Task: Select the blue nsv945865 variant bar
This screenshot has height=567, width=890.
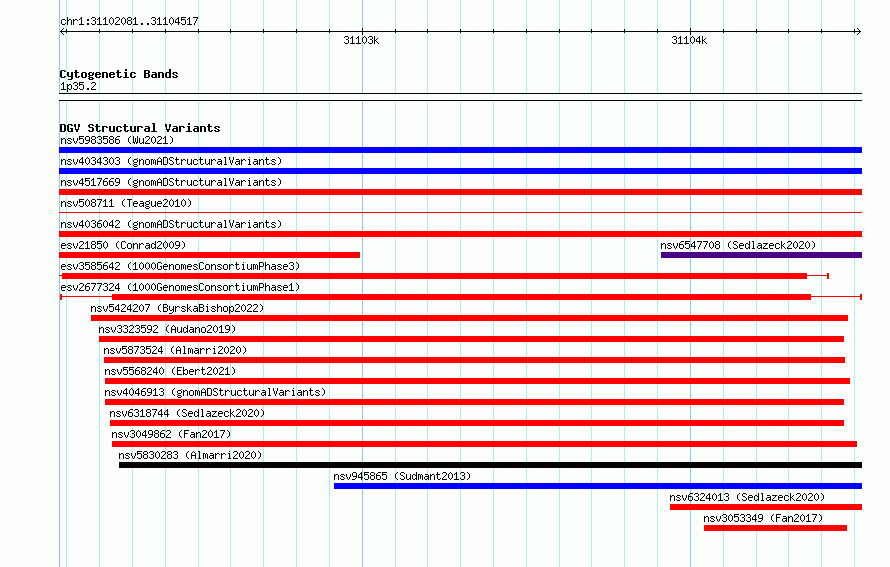Action: pyautogui.click(x=598, y=486)
